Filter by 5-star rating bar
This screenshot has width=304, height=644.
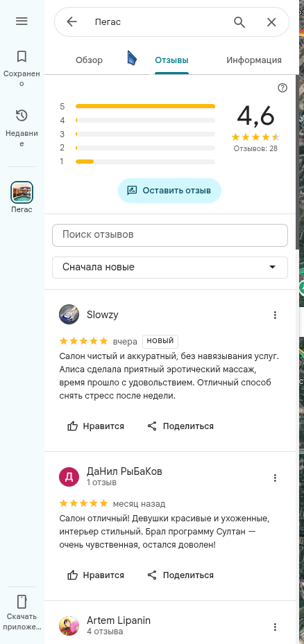tap(137, 106)
